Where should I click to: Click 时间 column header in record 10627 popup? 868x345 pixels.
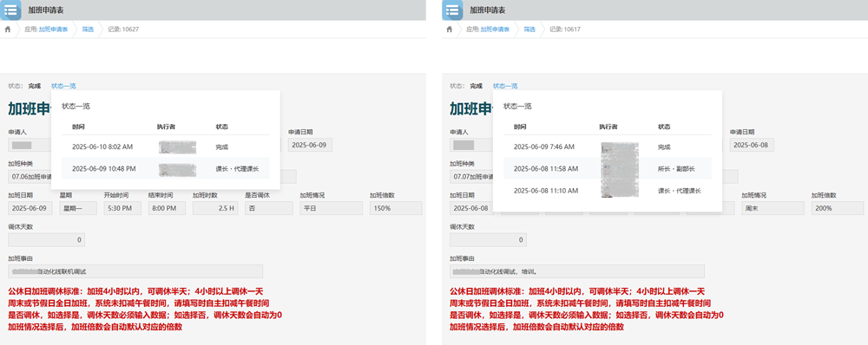(78, 127)
